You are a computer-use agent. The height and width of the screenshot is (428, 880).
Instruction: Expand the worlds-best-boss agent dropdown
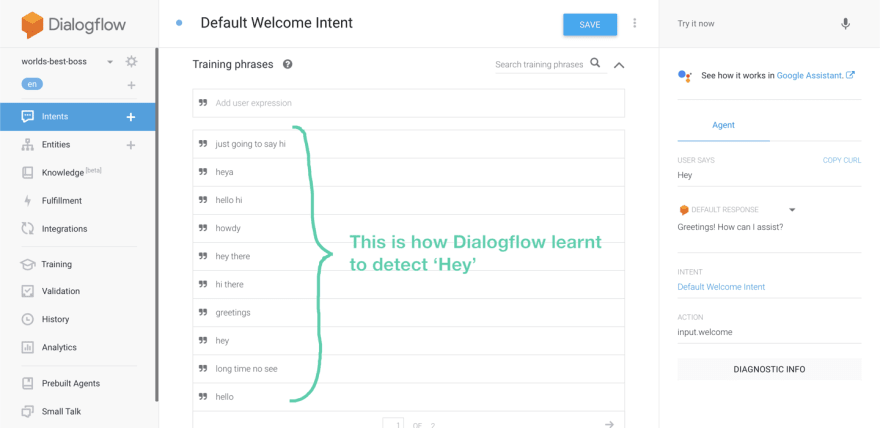pyautogui.click(x=110, y=62)
